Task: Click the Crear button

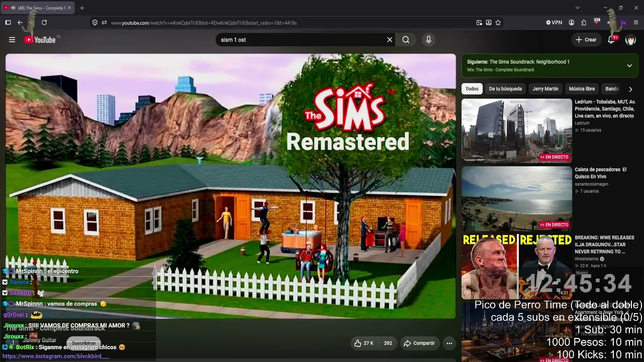Action: pyautogui.click(x=586, y=40)
